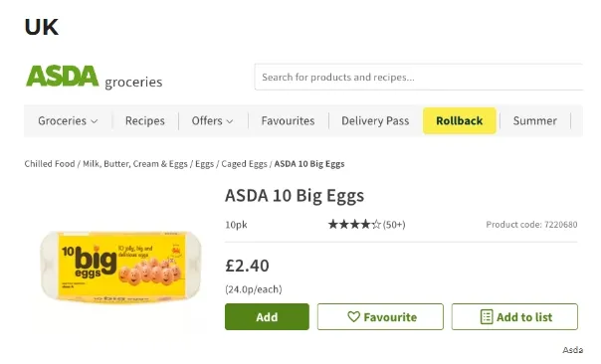Click the ASDA logo
The height and width of the screenshot is (364, 601).
tap(62, 76)
